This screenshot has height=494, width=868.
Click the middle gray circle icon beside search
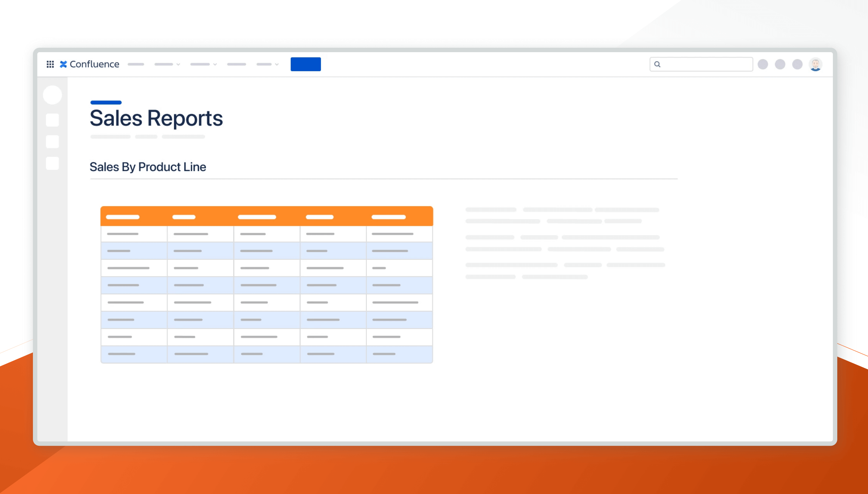pyautogui.click(x=780, y=64)
